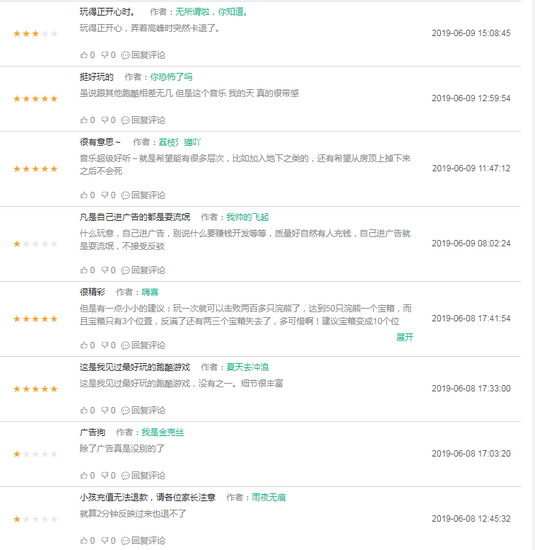The width and height of the screenshot is (535, 550).
Task: Open author profile 雨夜无痕
Action: [x=269, y=497]
